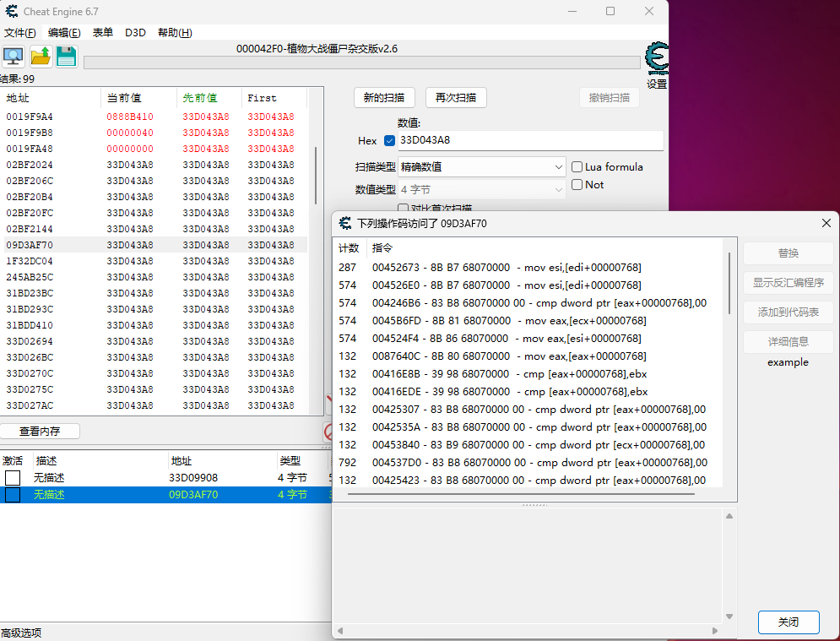Open the 文件(F) menu

click(x=19, y=33)
